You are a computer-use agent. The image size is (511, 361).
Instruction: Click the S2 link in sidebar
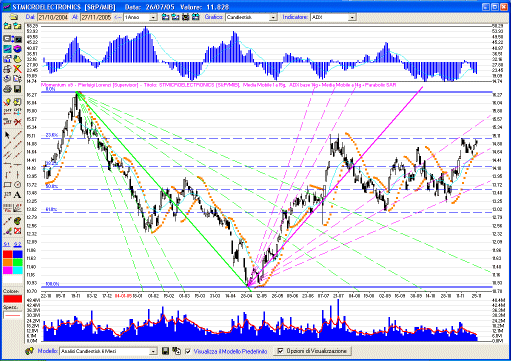coord(17,244)
